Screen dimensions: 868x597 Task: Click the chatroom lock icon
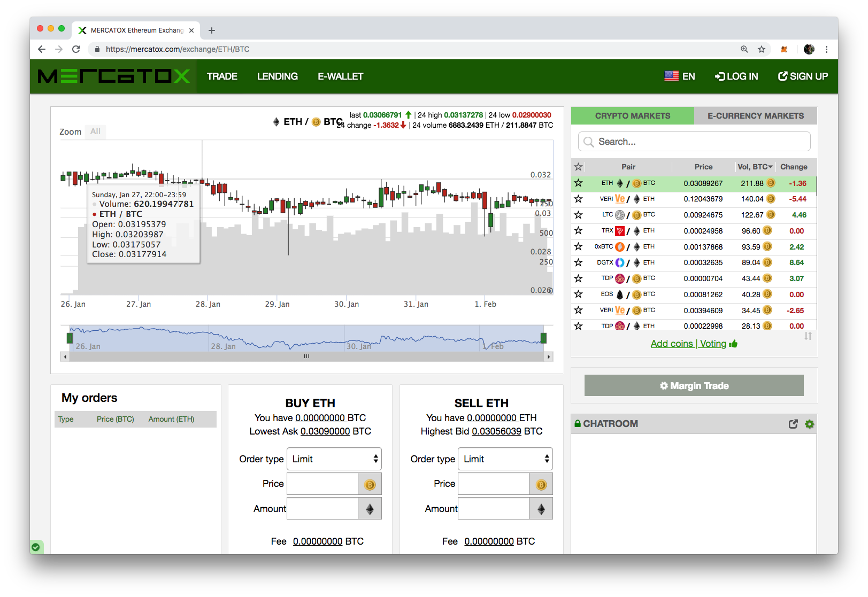click(578, 424)
